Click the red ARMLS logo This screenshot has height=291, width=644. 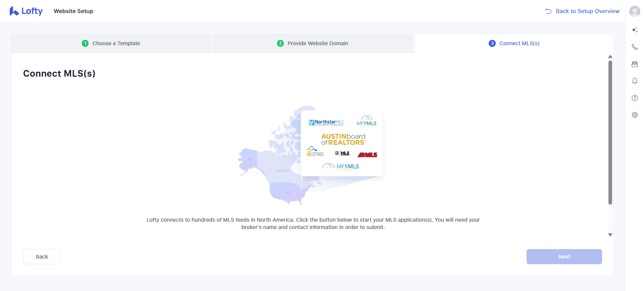(x=367, y=155)
